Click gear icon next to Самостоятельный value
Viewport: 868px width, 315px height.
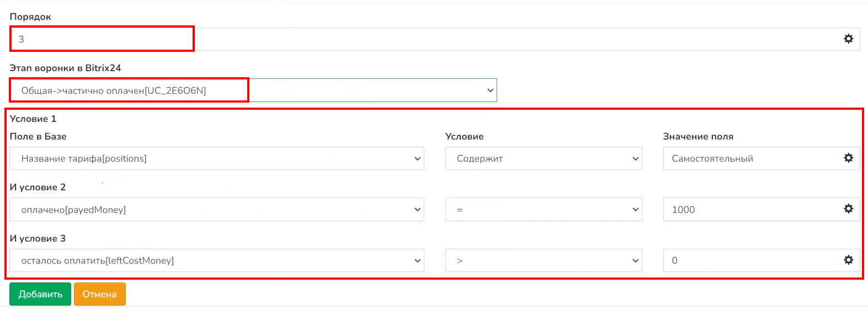[x=848, y=158]
